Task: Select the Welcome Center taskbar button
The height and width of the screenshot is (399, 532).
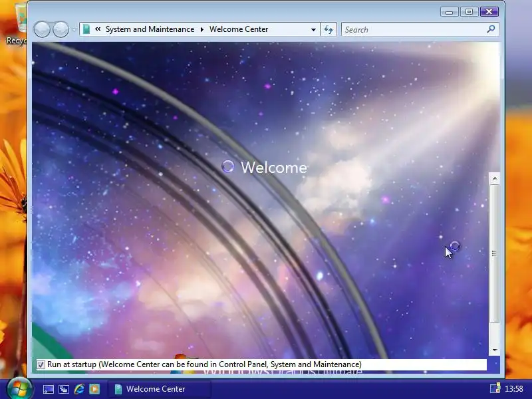Action: [159, 389]
